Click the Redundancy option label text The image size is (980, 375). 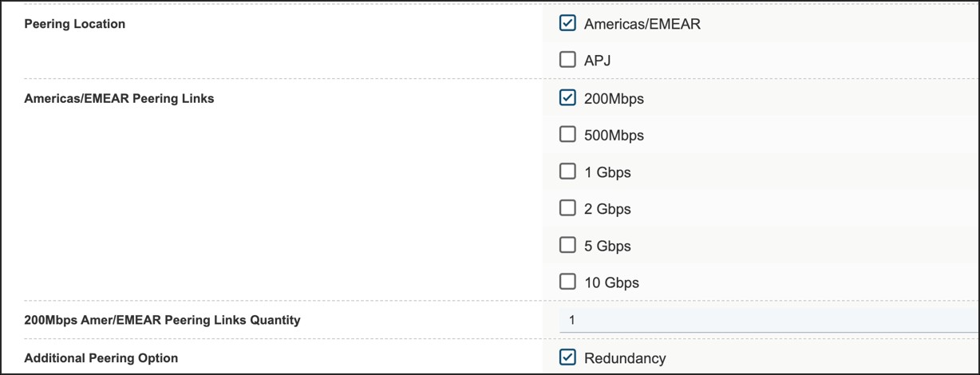[x=625, y=358]
